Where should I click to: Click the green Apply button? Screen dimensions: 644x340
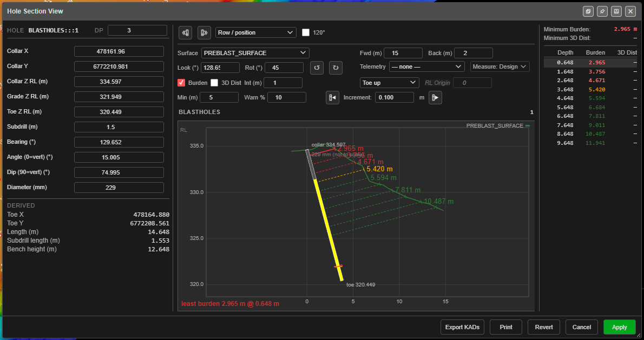(619, 327)
